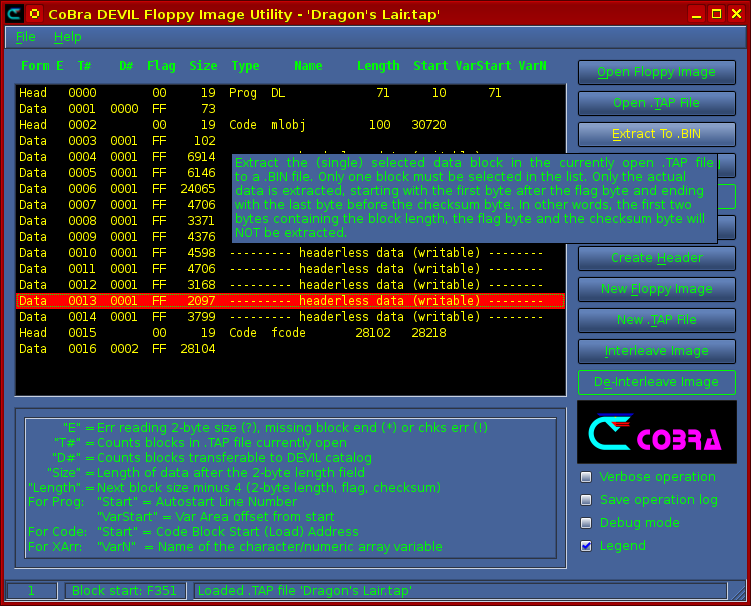751x606 pixels.
Task: Click the window menu icon in title bar
Action: [x=12, y=14]
